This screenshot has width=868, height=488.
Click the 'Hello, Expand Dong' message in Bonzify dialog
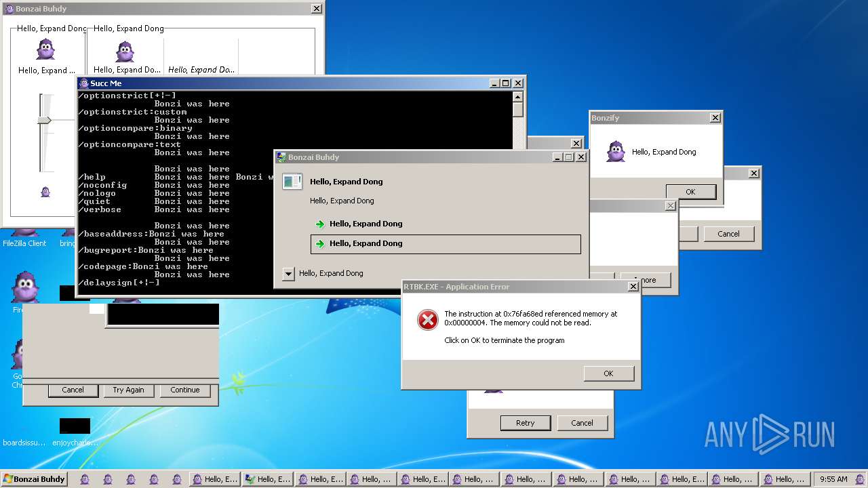point(664,152)
